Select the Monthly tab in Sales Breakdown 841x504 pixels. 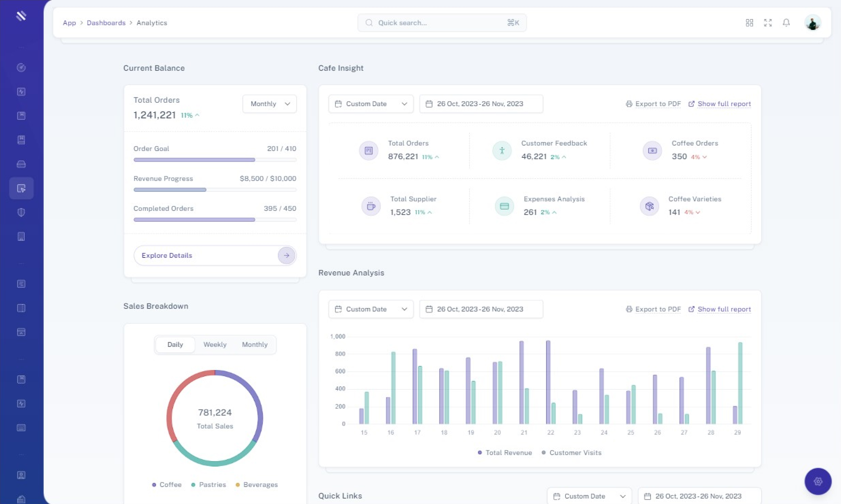point(255,345)
